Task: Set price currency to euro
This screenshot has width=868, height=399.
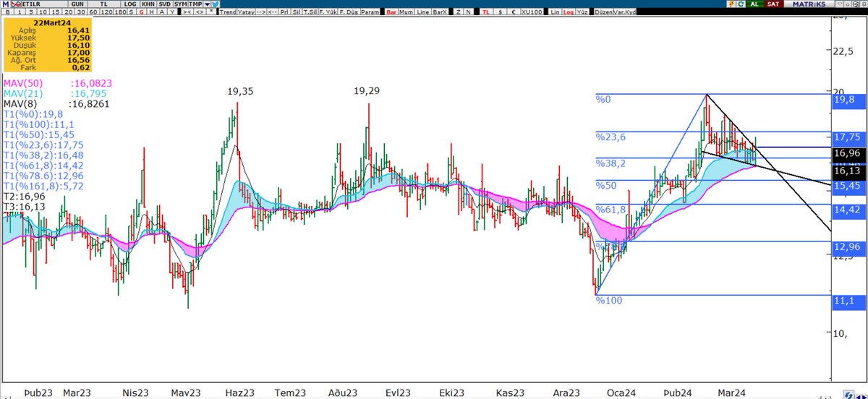Action: pyautogui.click(x=513, y=12)
